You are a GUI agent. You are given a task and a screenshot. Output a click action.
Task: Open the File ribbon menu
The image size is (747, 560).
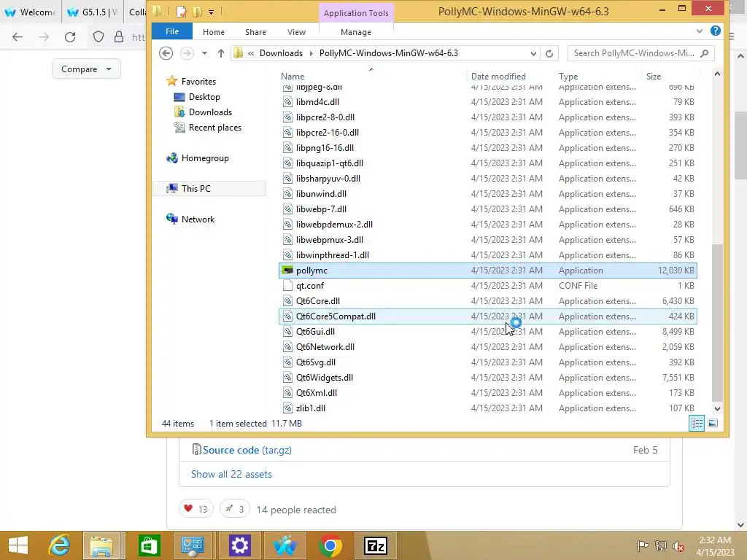(172, 31)
